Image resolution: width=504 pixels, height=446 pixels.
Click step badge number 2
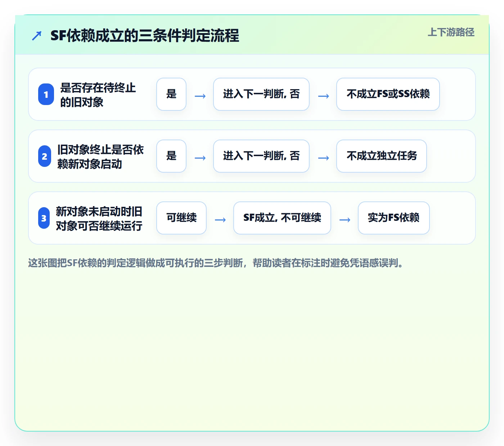[45, 156]
